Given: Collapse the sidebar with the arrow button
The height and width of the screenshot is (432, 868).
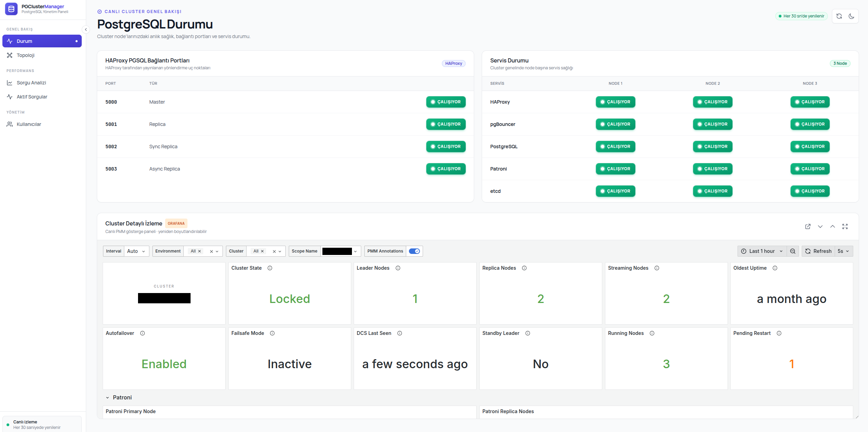Looking at the screenshot, I should click(x=86, y=30).
